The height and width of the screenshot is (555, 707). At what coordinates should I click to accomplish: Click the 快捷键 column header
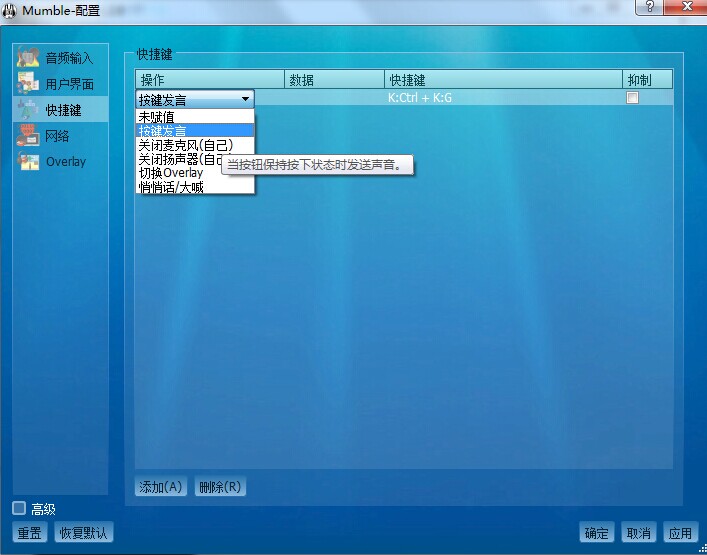(x=504, y=80)
